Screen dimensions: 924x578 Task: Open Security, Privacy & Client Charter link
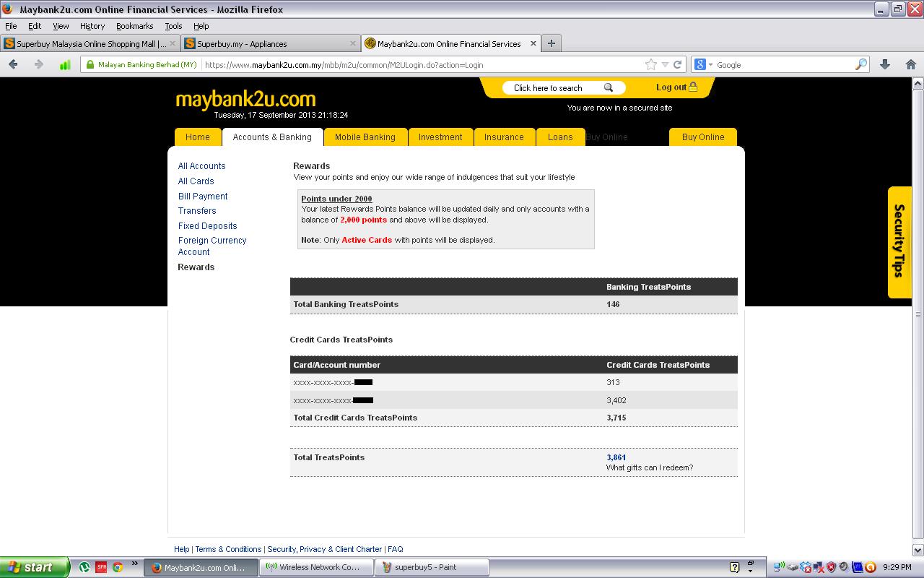(325, 549)
